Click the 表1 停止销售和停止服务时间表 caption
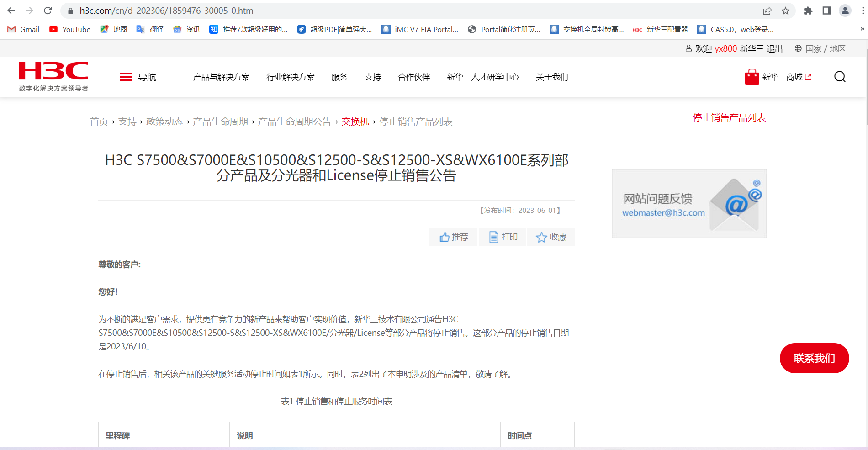Screen dimensions: 868x450 pos(337,402)
